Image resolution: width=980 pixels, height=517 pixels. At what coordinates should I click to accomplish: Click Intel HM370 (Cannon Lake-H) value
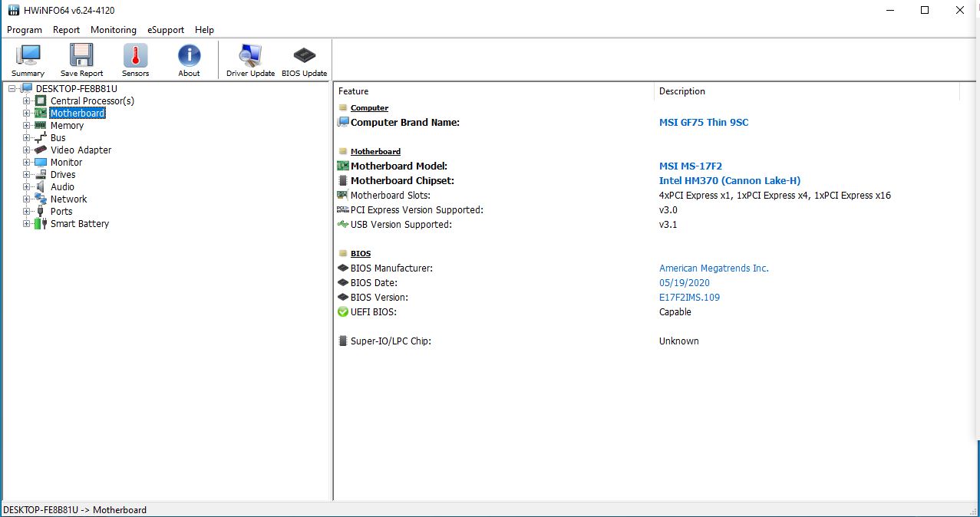click(x=730, y=180)
